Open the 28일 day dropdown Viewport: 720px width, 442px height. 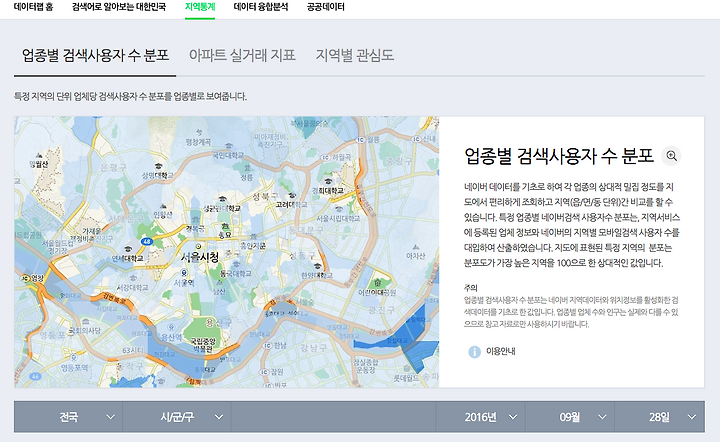(659, 417)
